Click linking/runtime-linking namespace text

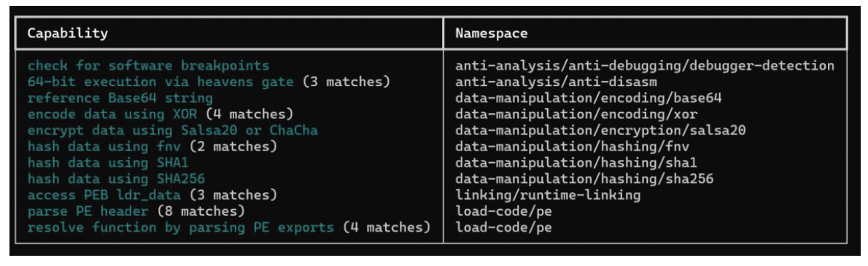coord(548,195)
